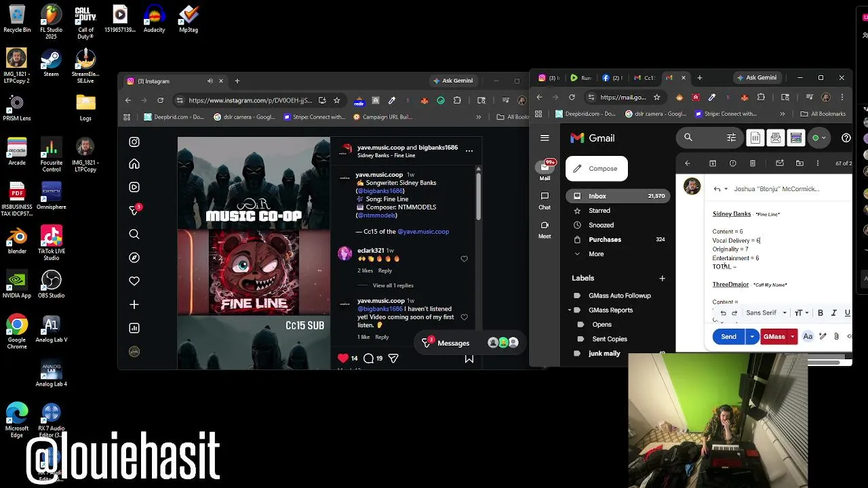The height and width of the screenshot is (488, 868).
Task: Archive the open email
Action: click(x=713, y=163)
